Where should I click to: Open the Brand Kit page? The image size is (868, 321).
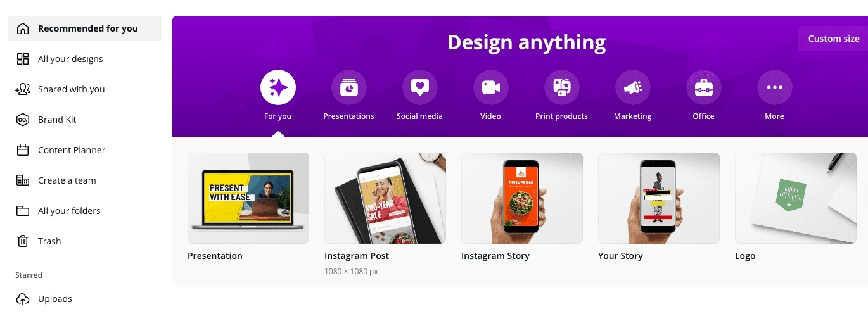57,120
